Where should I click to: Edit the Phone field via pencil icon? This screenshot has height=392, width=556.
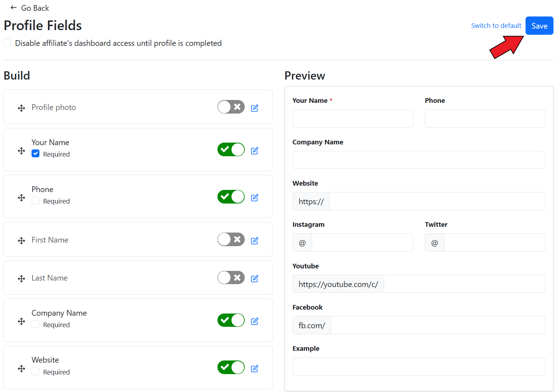[x=254, y=198]
